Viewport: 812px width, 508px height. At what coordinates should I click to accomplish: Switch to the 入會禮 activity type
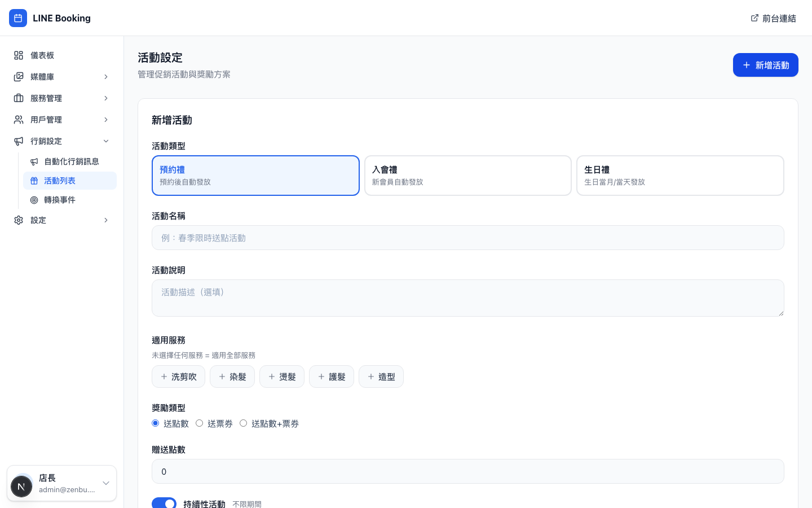click(468, 175)
